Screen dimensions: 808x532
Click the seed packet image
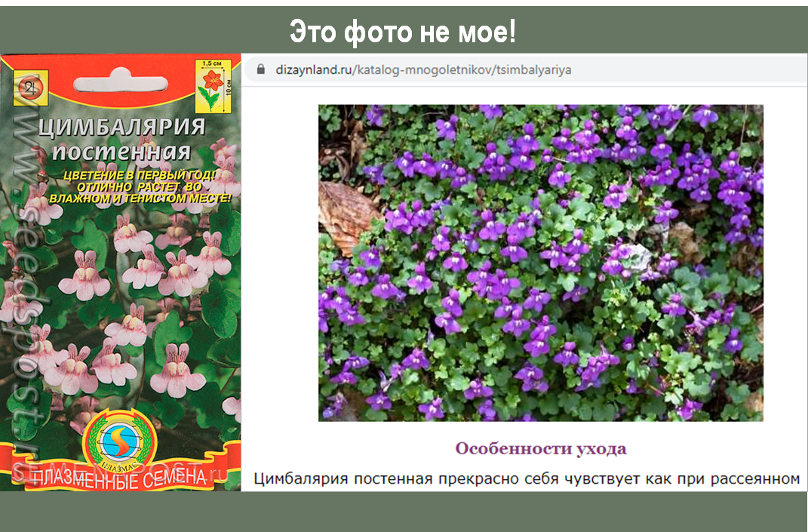[121, 272]
